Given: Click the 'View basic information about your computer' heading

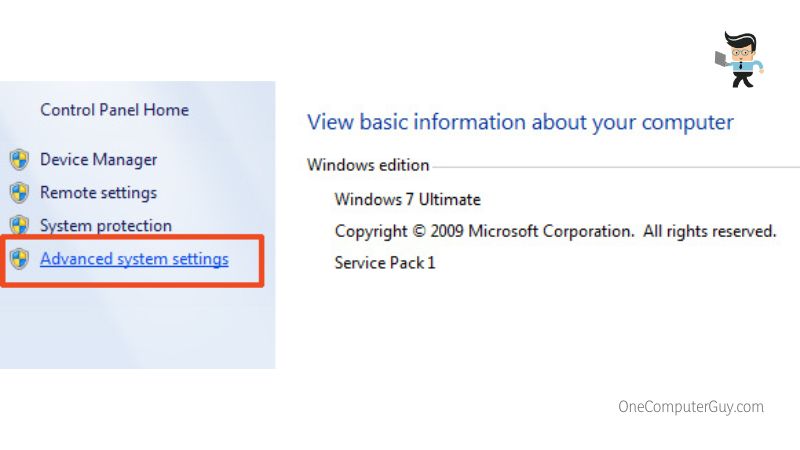Looking at the screenshot, I should point(520,122).
